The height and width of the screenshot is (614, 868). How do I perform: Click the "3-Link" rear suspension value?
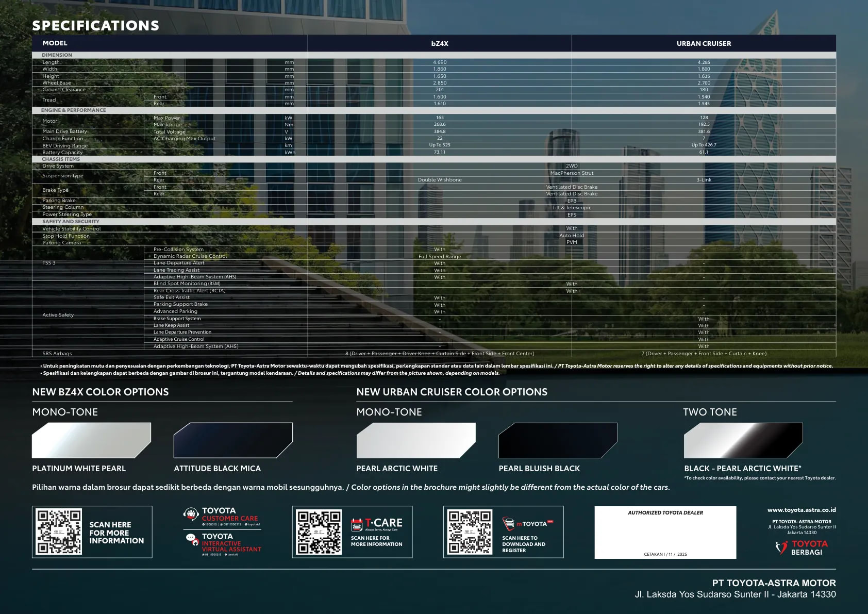click(704, 180)
